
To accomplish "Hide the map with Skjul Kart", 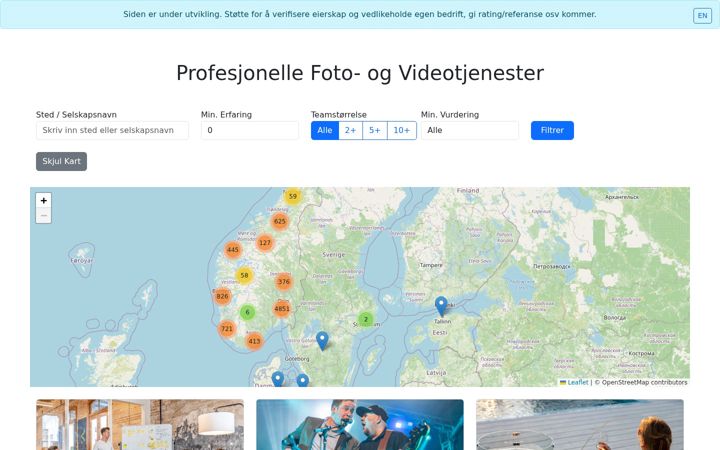I will click(62, 162).
